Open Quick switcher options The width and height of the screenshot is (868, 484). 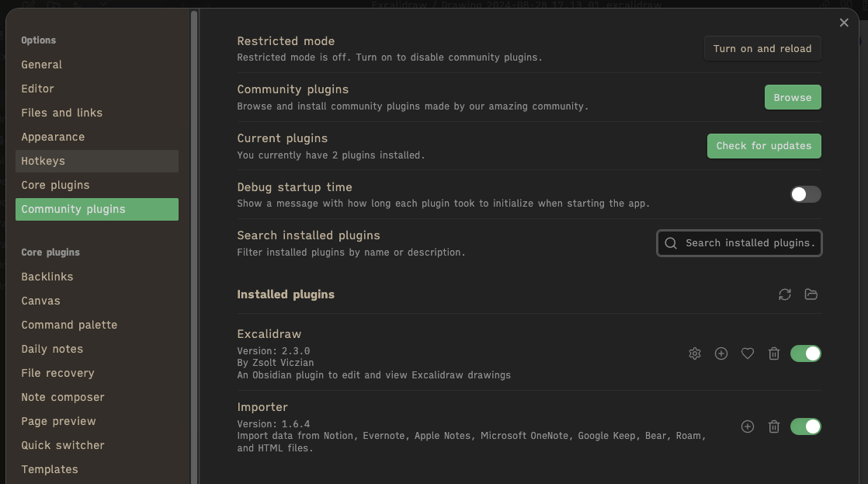97,445
